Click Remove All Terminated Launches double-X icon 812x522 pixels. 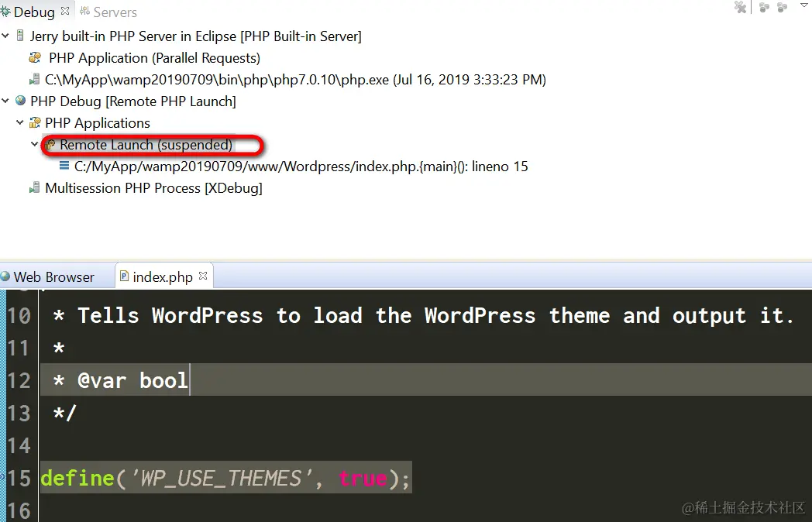[x=741, y=7]
